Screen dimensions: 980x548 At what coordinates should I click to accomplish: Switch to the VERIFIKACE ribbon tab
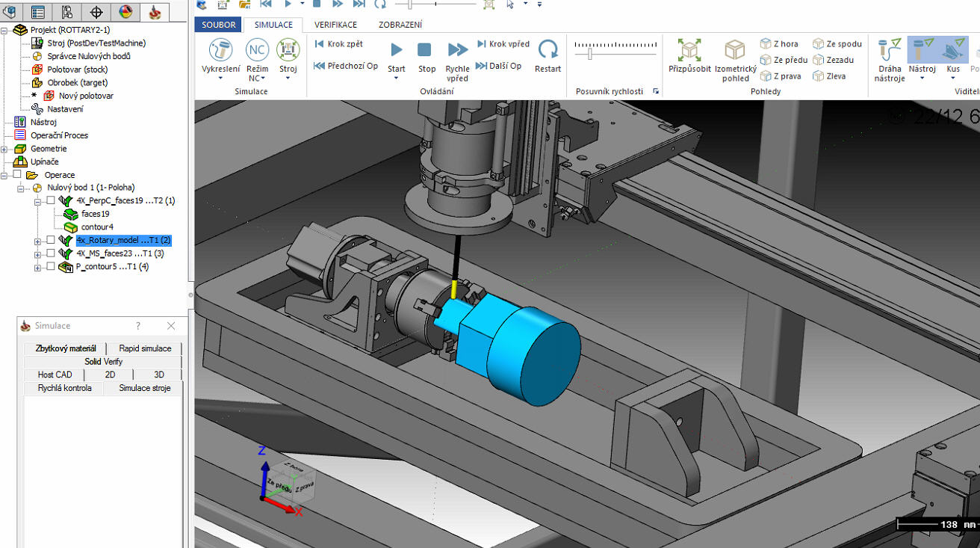pyautogui.click(x=335, y=25)
